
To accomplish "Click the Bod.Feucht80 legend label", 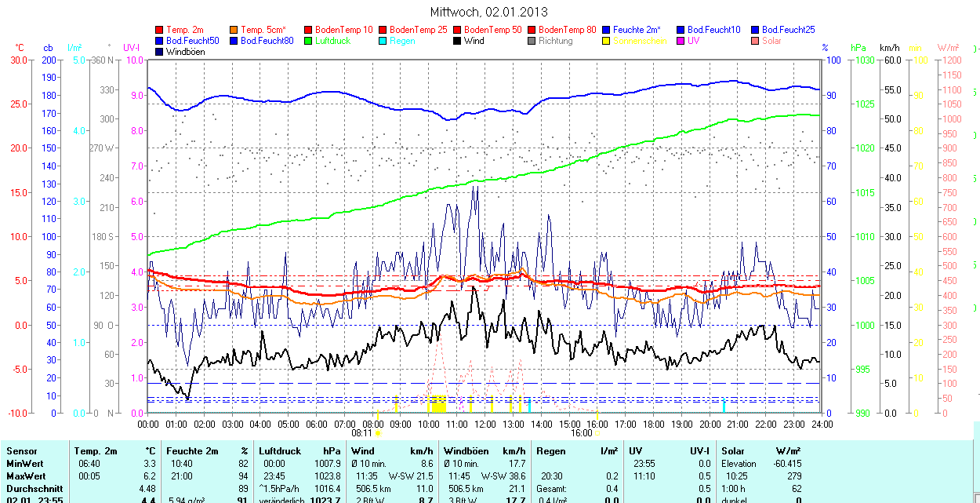I will 267,41.
